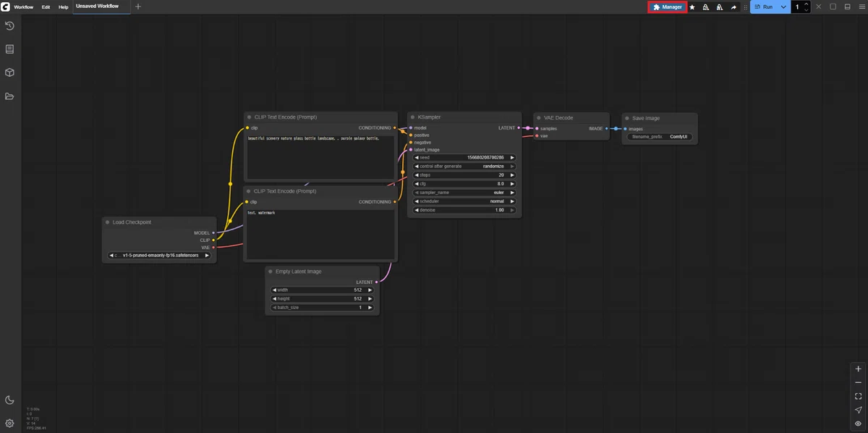This screenshot has height=433, width=868.
Task: Click the VAE Decode IMAGE output slot
Action: click(606, 129)
